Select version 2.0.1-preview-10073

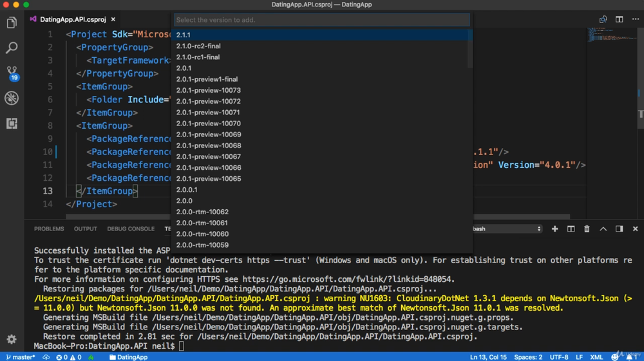click(x=321, y=90)
